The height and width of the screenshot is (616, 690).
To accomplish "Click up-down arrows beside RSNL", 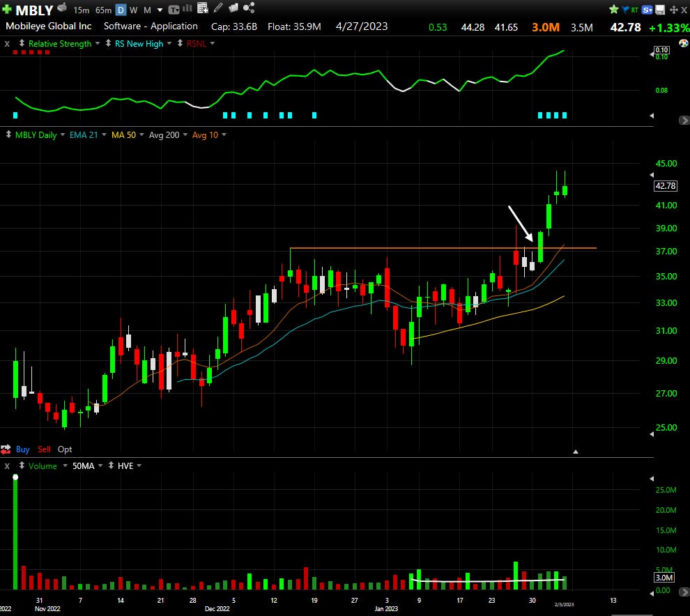I will click(x=180, y=43).
